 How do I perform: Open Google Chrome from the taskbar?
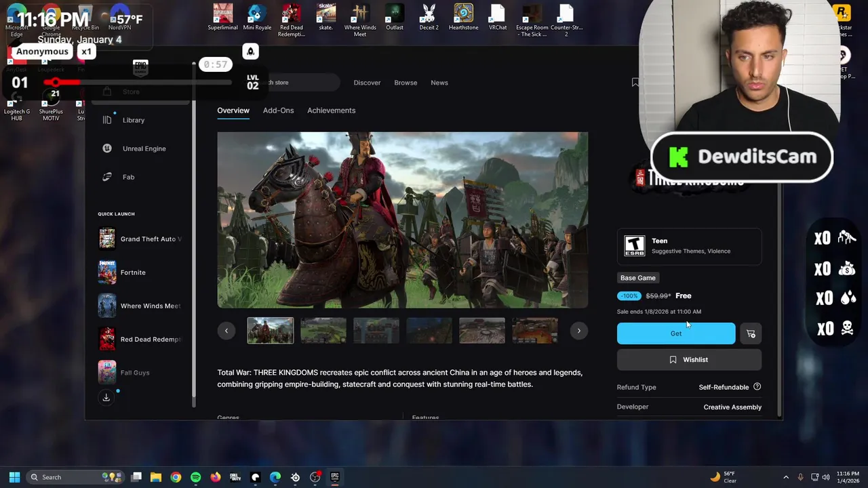[176, 477]
